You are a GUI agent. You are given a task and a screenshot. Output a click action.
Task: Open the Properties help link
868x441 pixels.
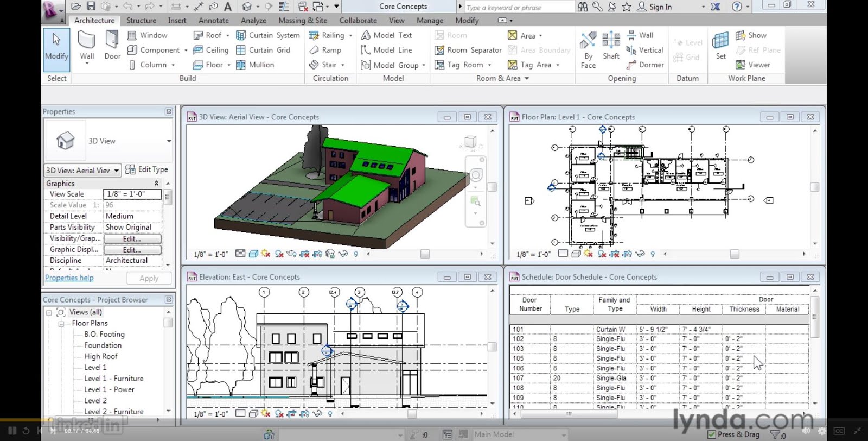click(x=69, y=278)
